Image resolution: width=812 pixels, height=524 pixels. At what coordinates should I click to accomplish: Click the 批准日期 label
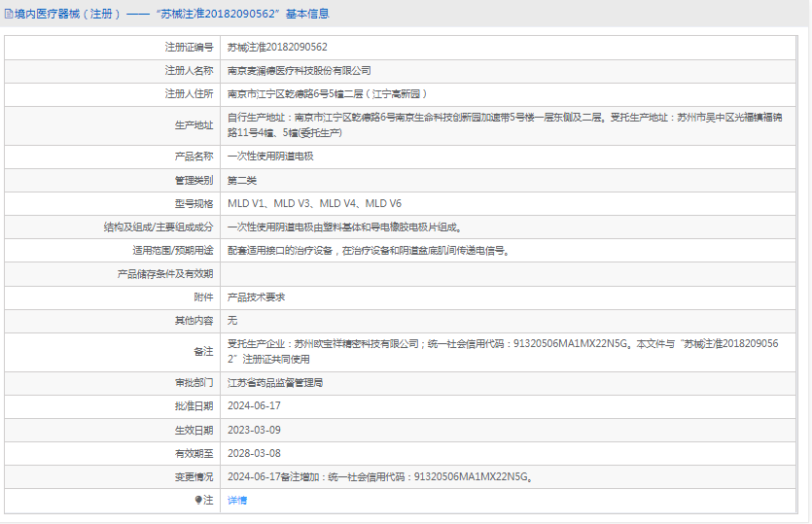[194, 406]
